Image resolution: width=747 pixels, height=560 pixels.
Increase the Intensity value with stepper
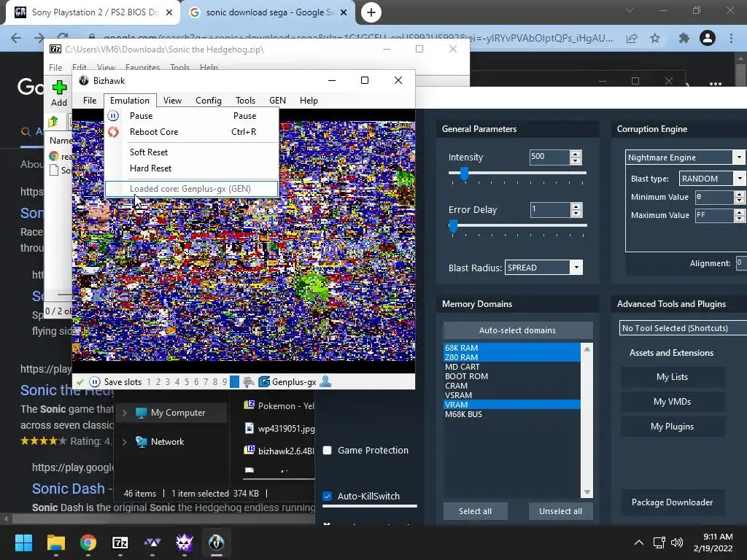tap(576, 154)
